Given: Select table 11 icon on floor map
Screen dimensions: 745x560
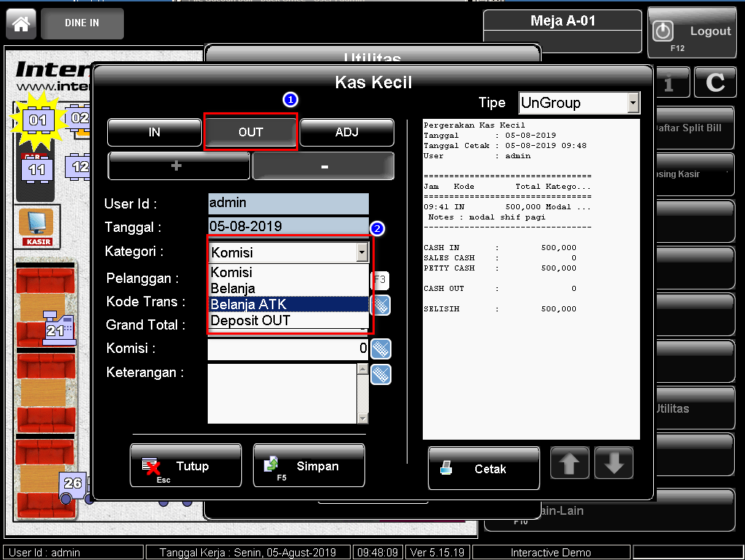Looking at the screenshot, I should click(x=36, y=170).
